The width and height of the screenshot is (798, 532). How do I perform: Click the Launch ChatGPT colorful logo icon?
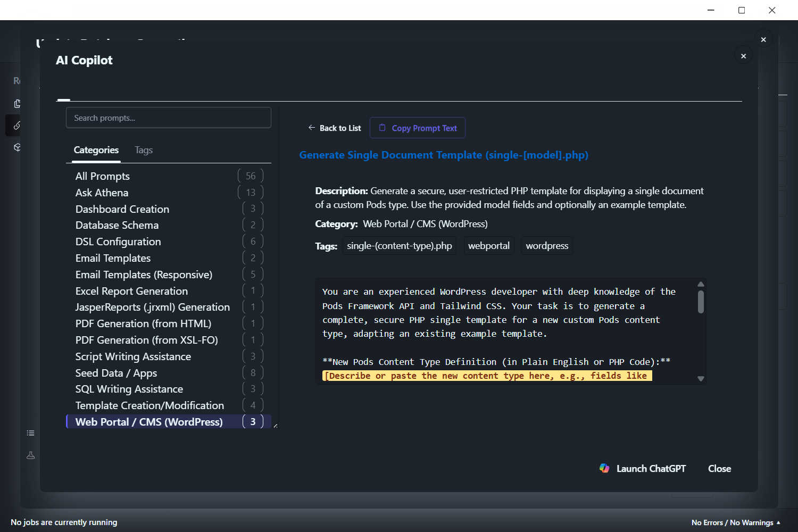point(604,468)
